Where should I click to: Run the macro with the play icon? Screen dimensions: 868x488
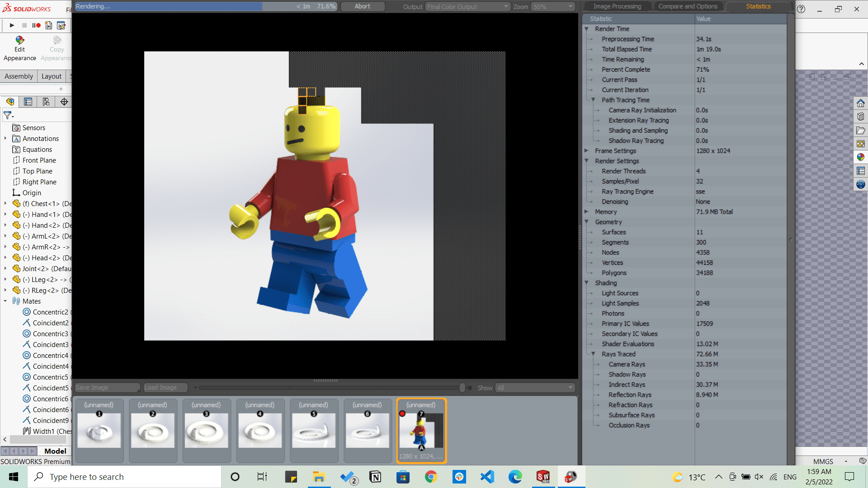tap(12, 25)
